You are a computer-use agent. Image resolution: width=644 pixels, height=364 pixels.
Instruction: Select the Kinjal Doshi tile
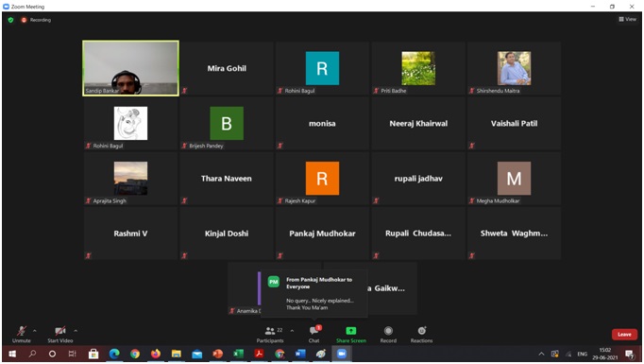click(x=227, y=234)
